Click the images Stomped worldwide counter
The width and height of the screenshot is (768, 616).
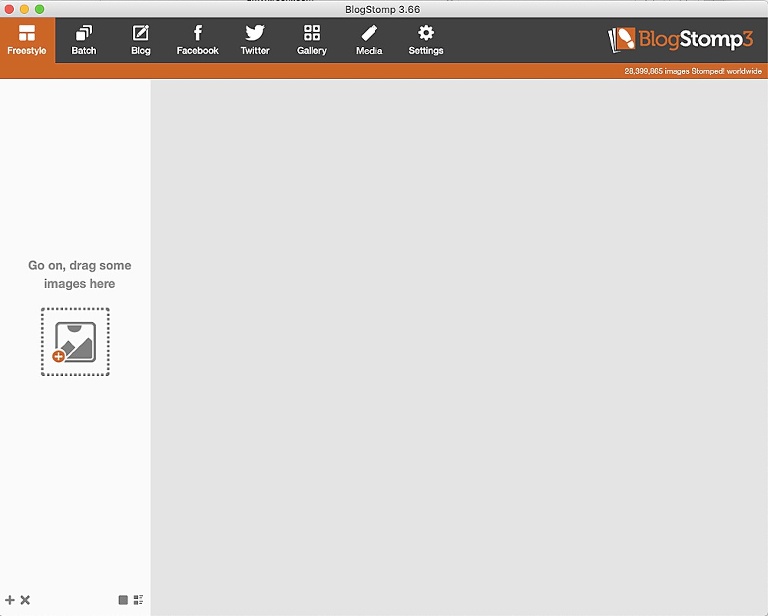click(x=693, y=71)
